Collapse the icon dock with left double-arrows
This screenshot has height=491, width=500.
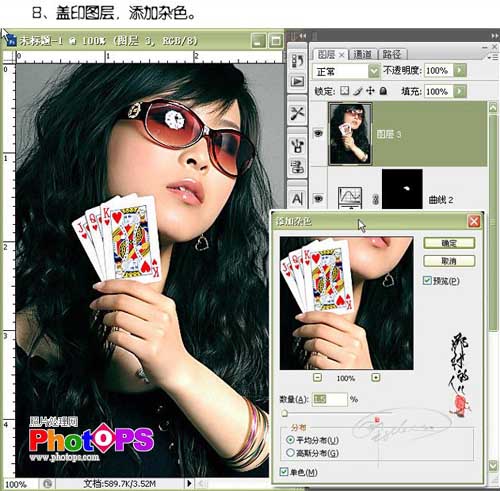pyautogui.click(x=303, y=35)
